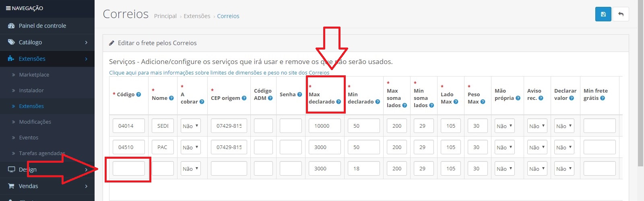
Task: Open Instalador in the sidebar
Action: 31,90
